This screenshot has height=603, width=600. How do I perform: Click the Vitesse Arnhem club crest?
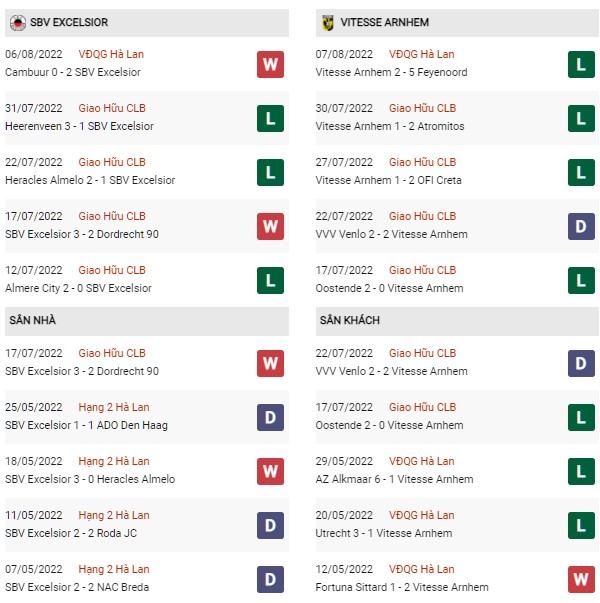click(x=327, y=23)
